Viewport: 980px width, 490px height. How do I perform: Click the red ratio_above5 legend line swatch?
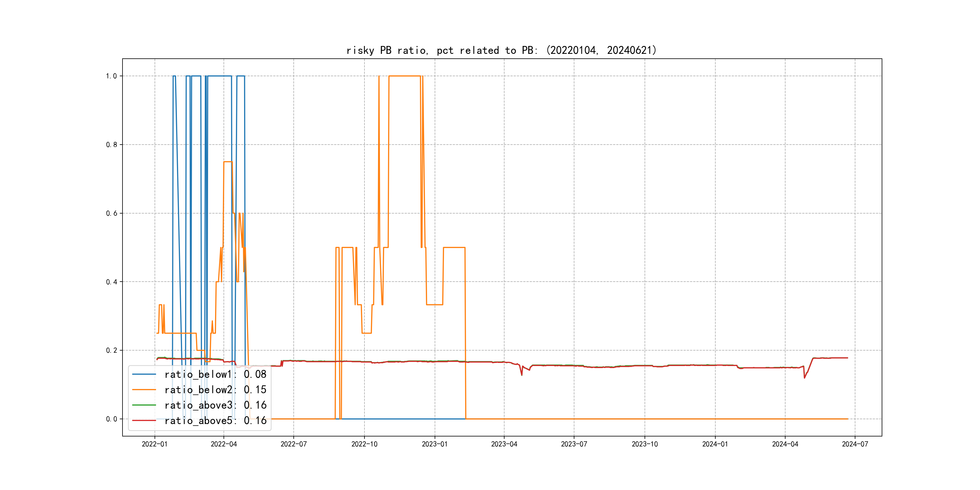coord(144,420)
